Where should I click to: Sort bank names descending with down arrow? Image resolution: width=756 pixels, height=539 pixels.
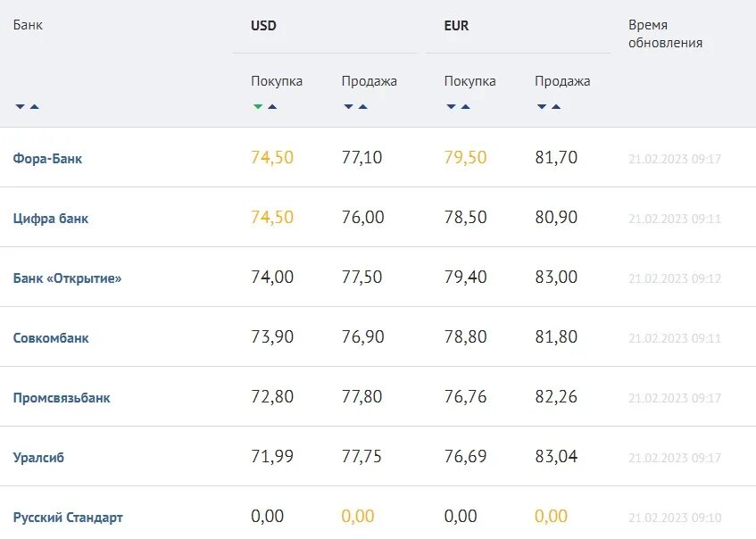(x=20, y=107)
